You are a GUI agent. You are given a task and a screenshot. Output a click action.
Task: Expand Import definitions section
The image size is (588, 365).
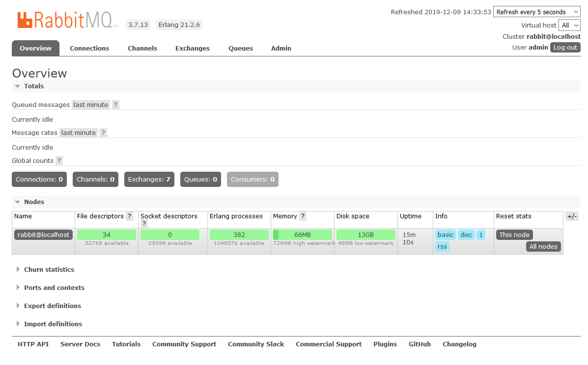click(x=53, y=324)
